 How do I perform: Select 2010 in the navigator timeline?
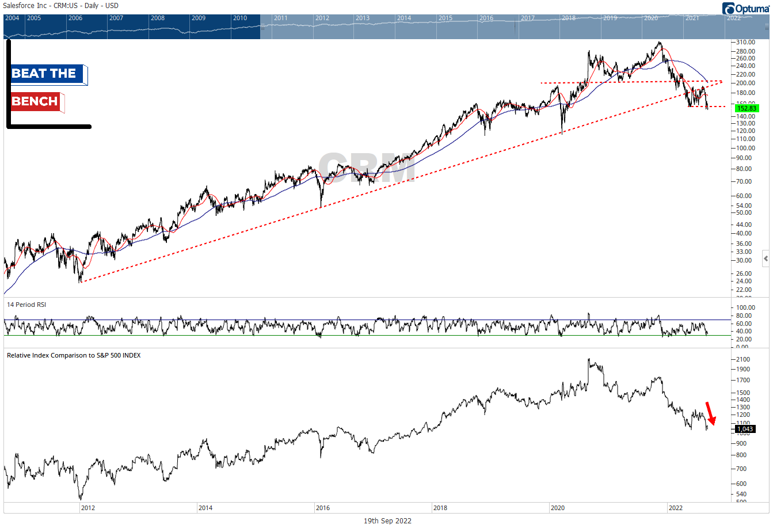point(240,18)
